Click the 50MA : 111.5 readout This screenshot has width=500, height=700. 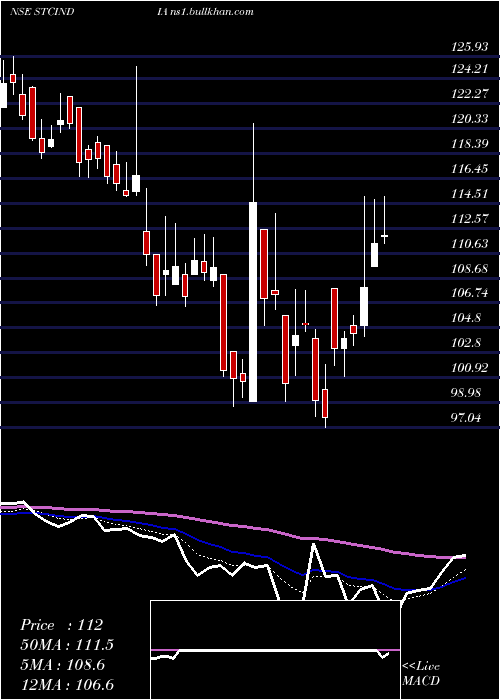[x=67, y=645]
